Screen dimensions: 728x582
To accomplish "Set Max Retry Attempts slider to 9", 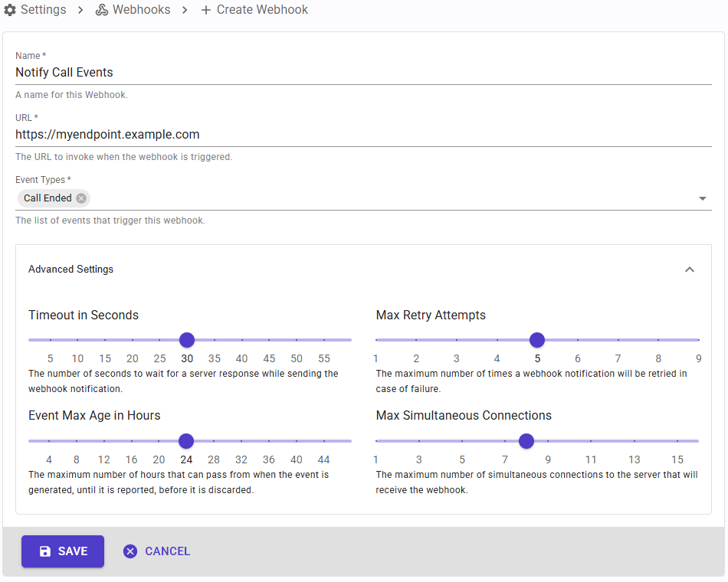I will coord(698,340).
